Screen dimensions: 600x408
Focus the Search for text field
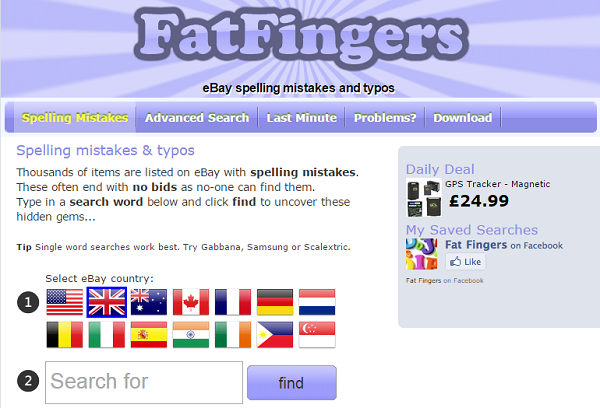click(x=144, y=382)
